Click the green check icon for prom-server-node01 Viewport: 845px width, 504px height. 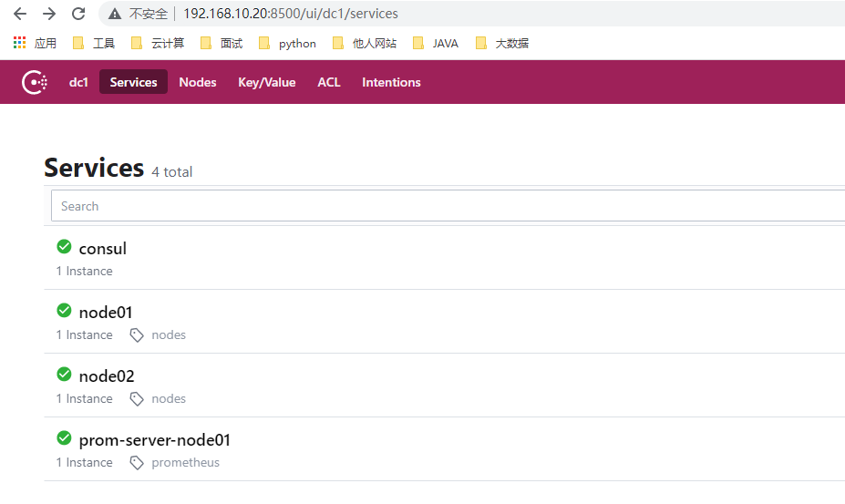[64, 437]
